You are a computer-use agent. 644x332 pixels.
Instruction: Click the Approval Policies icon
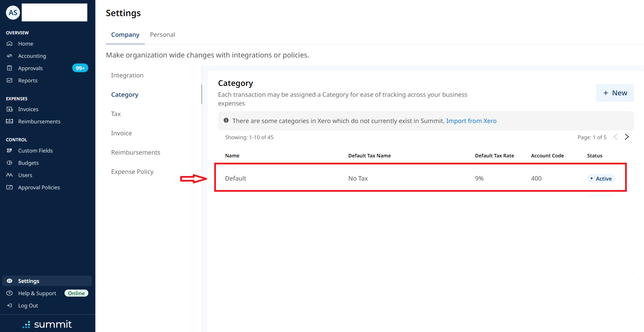click(x=9, y=187)
